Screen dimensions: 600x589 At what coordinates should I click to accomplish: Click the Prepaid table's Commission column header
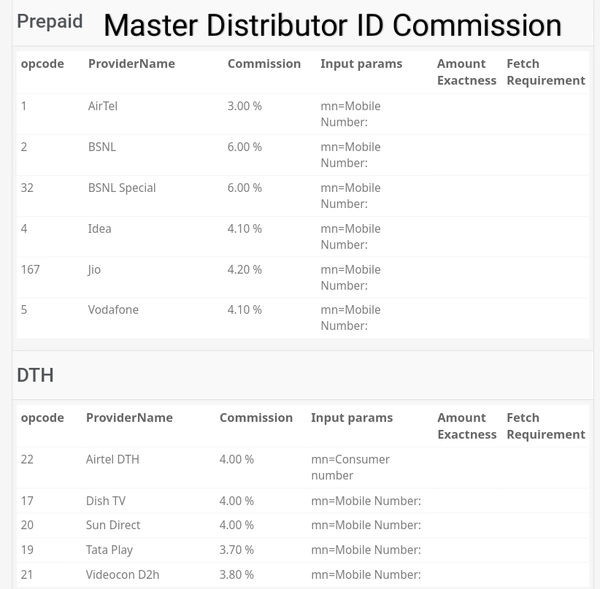point(264,64)
